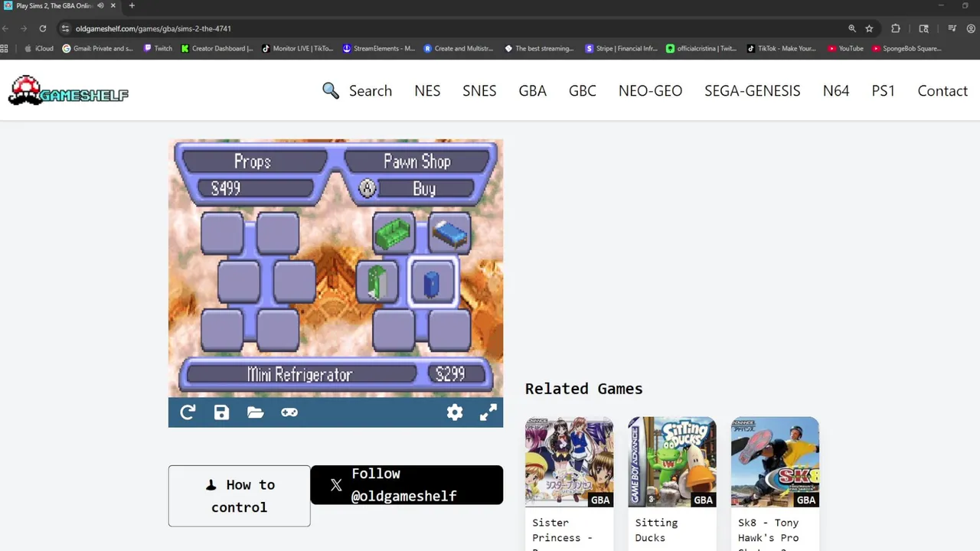Click the magnifier Search icon

[331, 90]
